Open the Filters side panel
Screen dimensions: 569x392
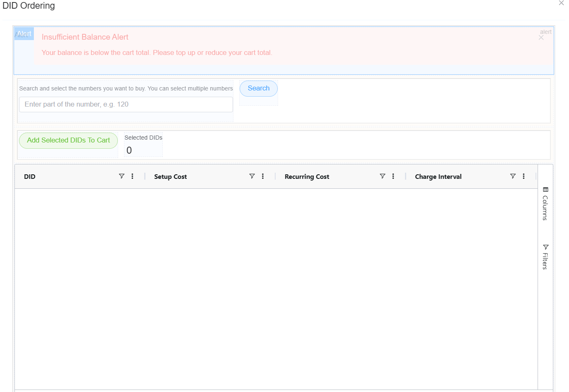click(x=545, y=257)
